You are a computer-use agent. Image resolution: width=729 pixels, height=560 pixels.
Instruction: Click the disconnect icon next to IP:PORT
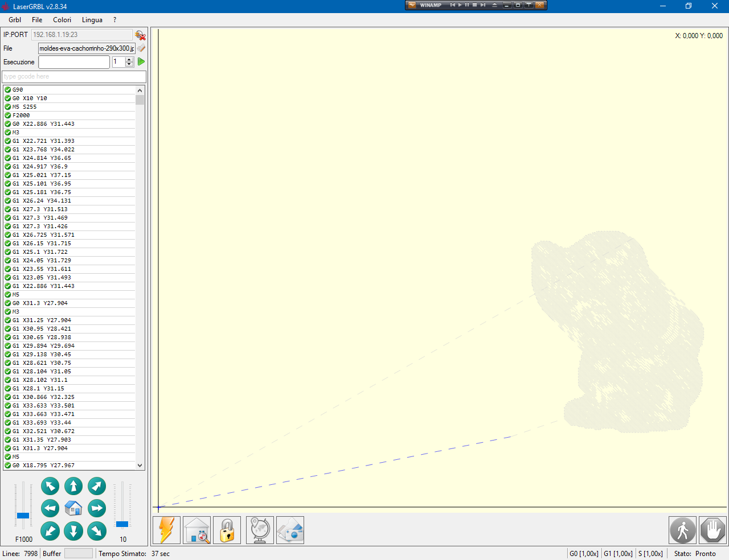coord(140,35)
